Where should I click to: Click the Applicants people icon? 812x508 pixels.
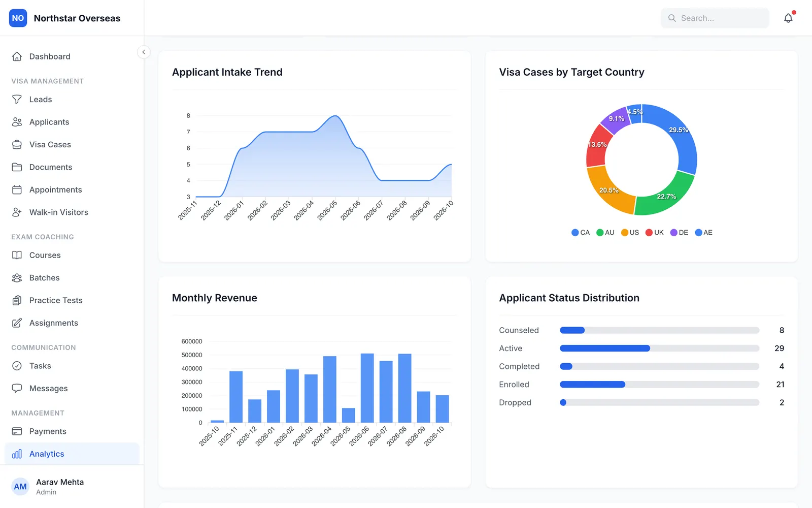click(17, 122)
